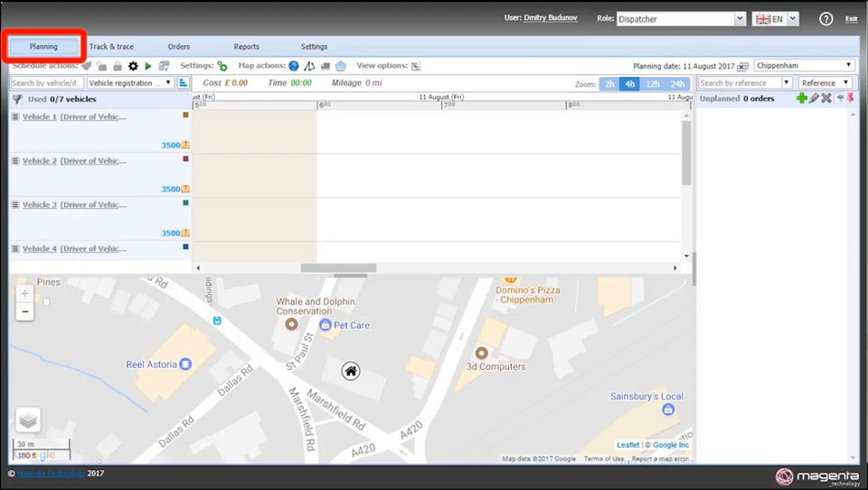This screenshot has height=490, width=868.
Task: Click the Exit link
Action: [x=851, y=19]
